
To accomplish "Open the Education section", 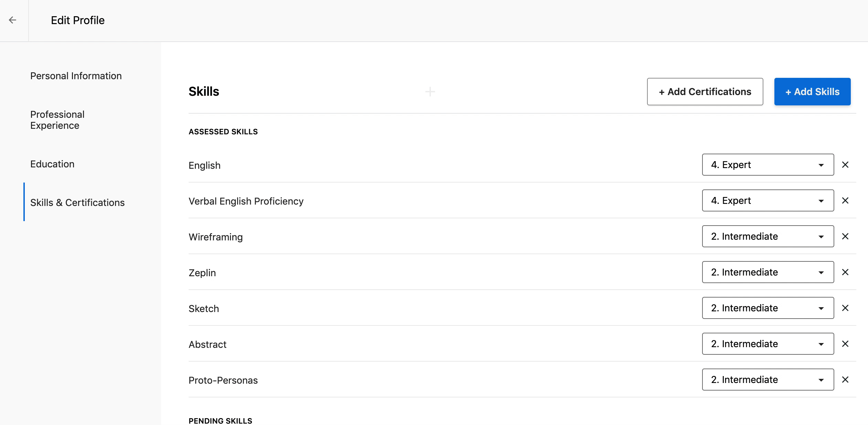I will point(52,164).
